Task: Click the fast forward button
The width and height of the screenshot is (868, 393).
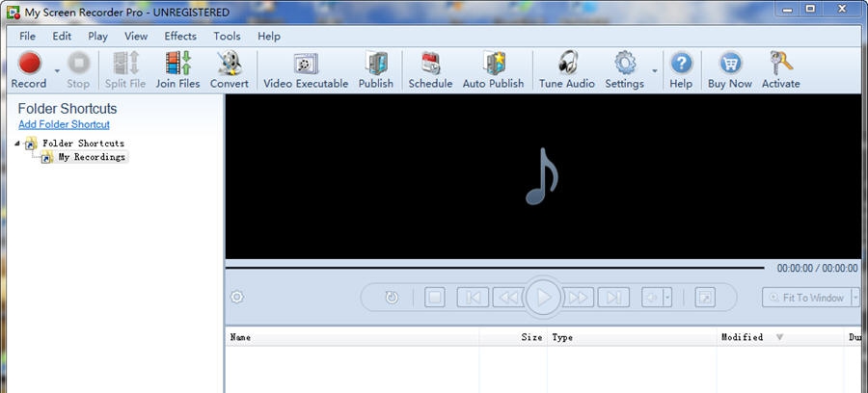Action: coord(579,298)
